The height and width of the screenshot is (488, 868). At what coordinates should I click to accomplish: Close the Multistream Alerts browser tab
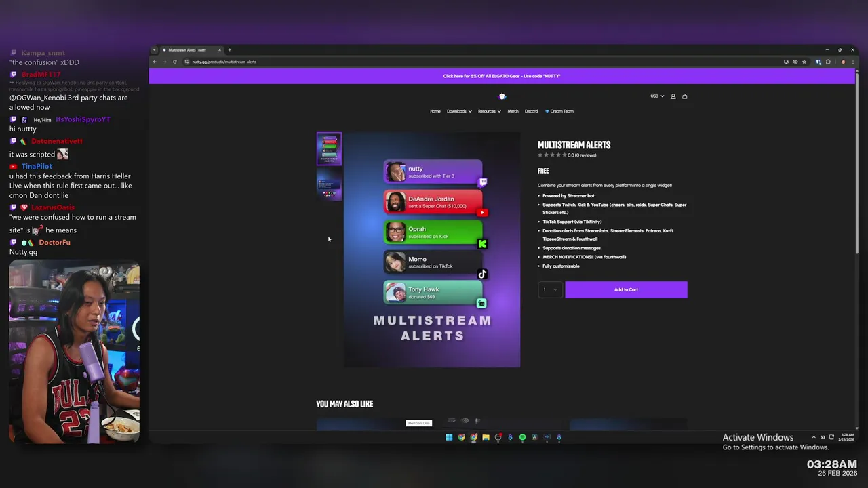pos(219,49)
